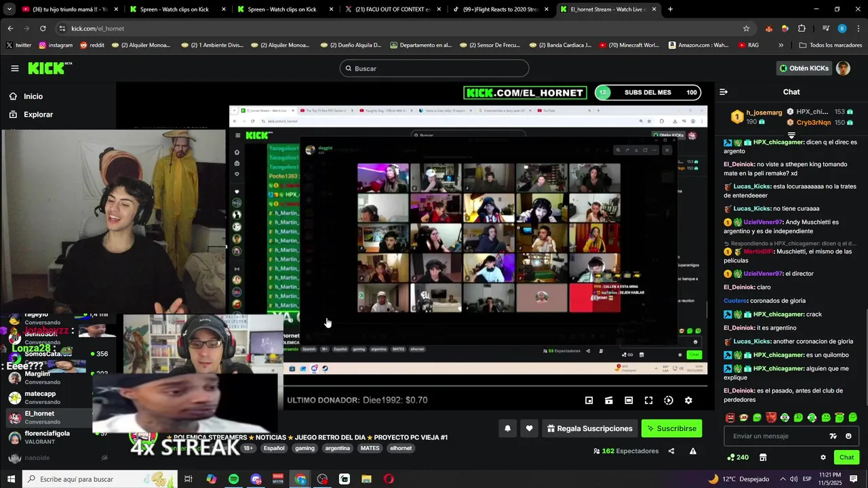The height and width of the screenshot is (488, 868).
Task: Open the emoji picker in chat
Action: [x=848, y=436]
